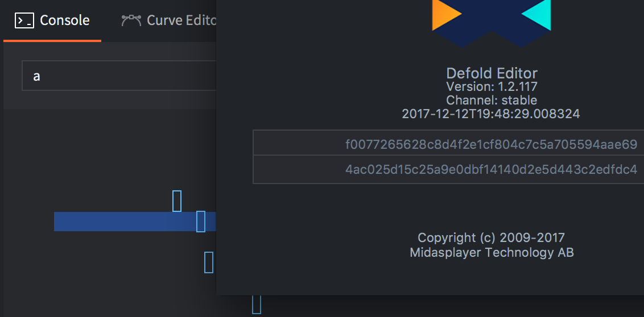Image resolution: width=644 pixels, height=317 pixels.
Task: Switch to the Console tab
Action: (x=52, y=20)
